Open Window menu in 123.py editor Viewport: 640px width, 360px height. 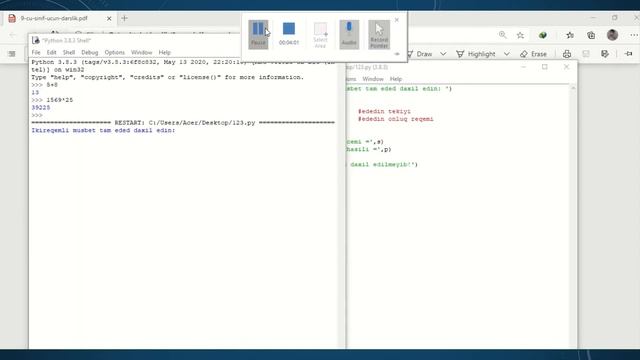373,79
